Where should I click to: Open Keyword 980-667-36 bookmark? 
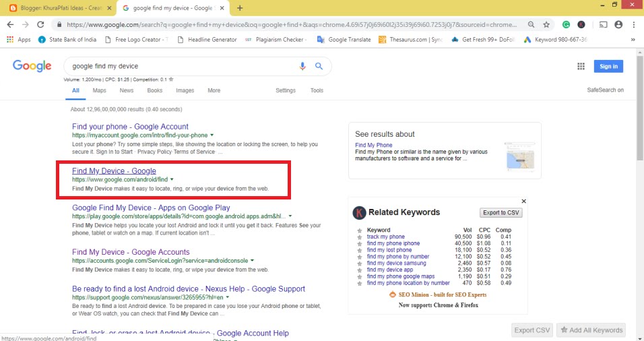click(555, 40)
